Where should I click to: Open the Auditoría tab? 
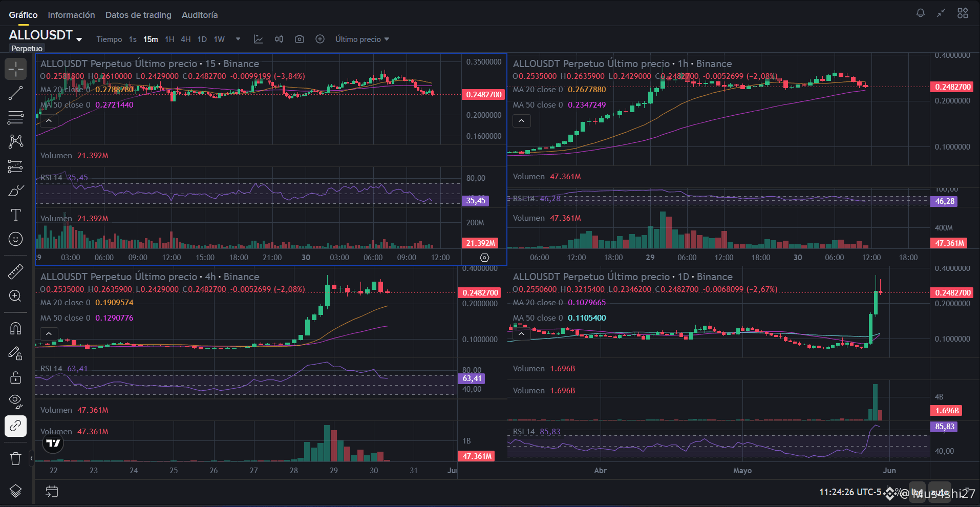point(200,15)
